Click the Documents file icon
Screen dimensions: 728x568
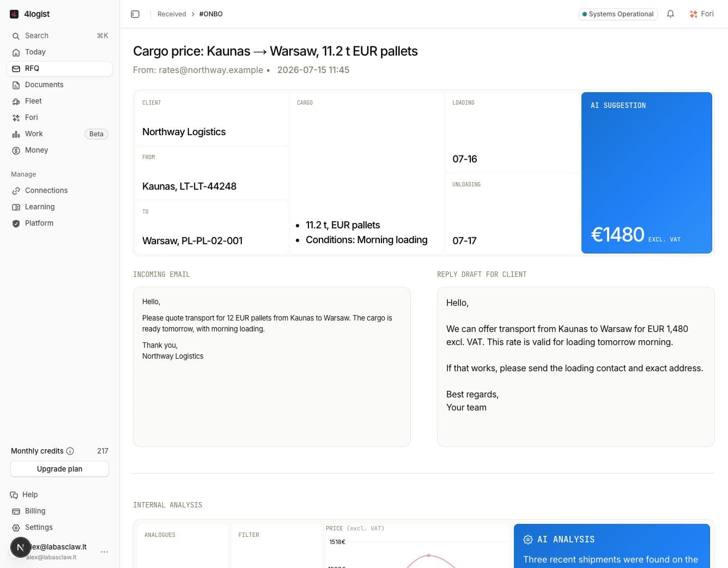coord(16,85)
